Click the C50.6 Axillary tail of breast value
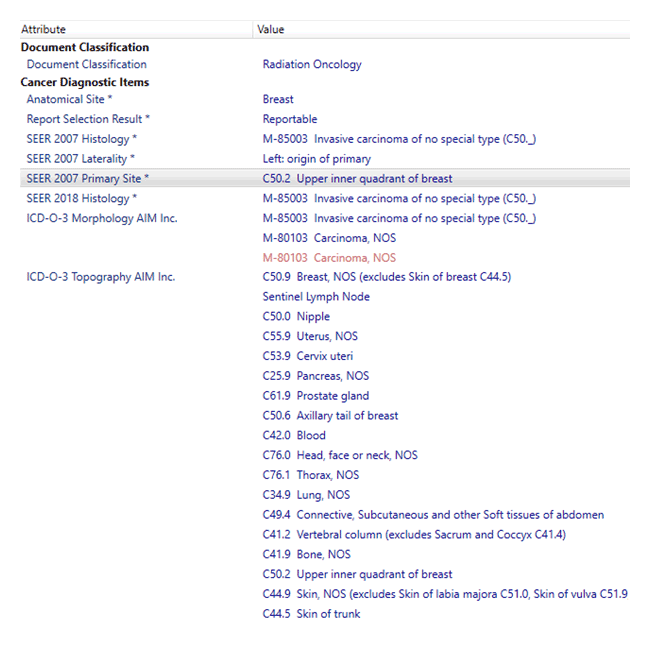 coord(330,416)
